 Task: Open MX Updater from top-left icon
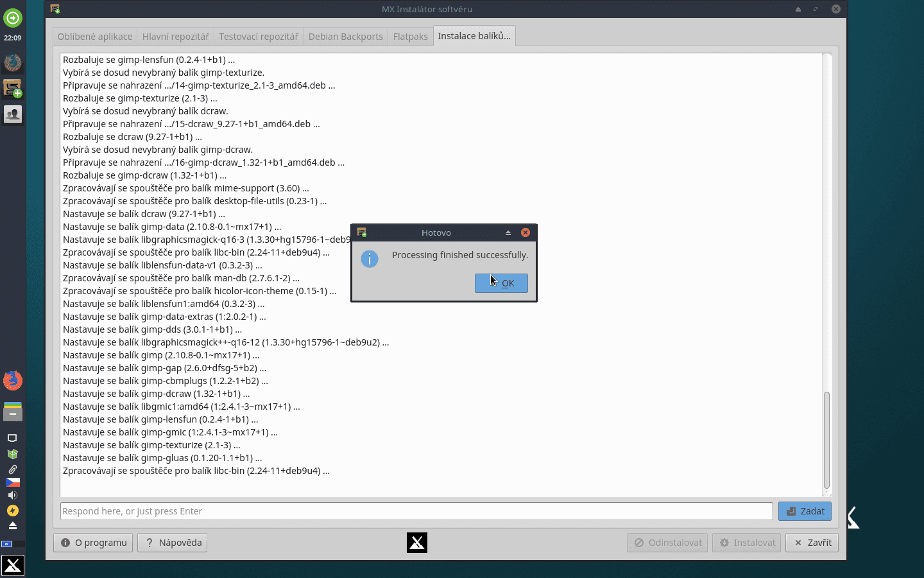13,19
